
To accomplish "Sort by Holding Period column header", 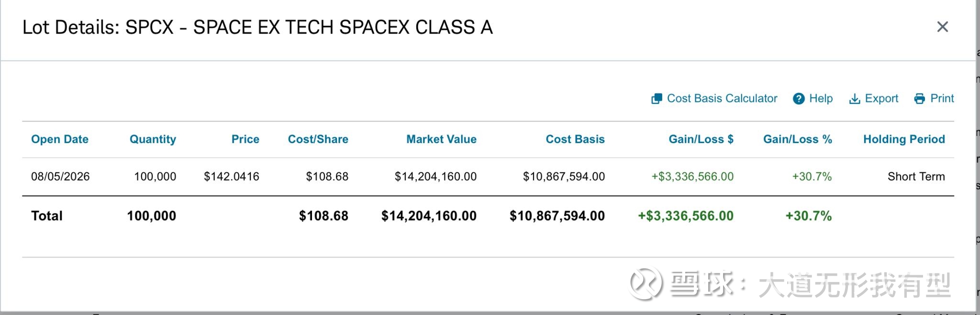I will click(904, 139).
